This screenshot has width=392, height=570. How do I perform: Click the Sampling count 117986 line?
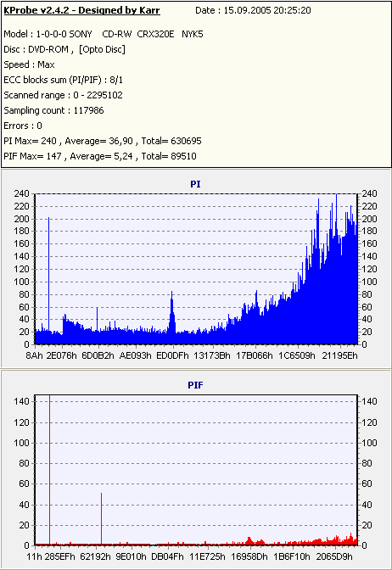(53, 110)
